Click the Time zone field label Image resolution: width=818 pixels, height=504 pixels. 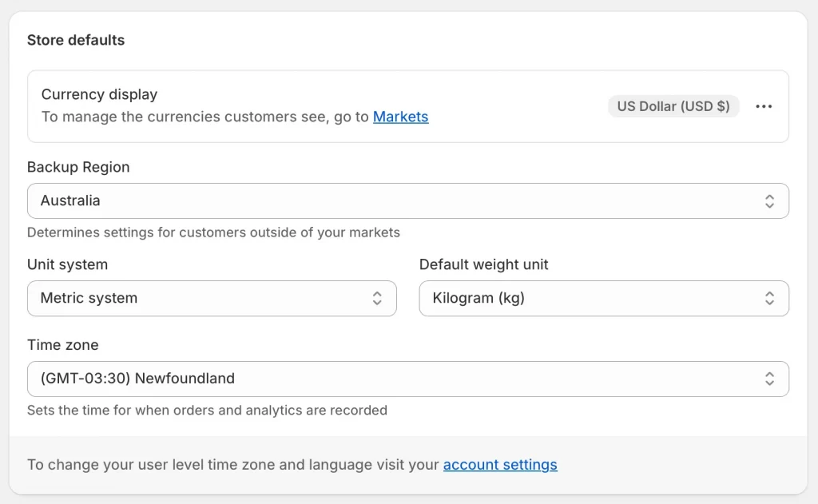(63, 345)
